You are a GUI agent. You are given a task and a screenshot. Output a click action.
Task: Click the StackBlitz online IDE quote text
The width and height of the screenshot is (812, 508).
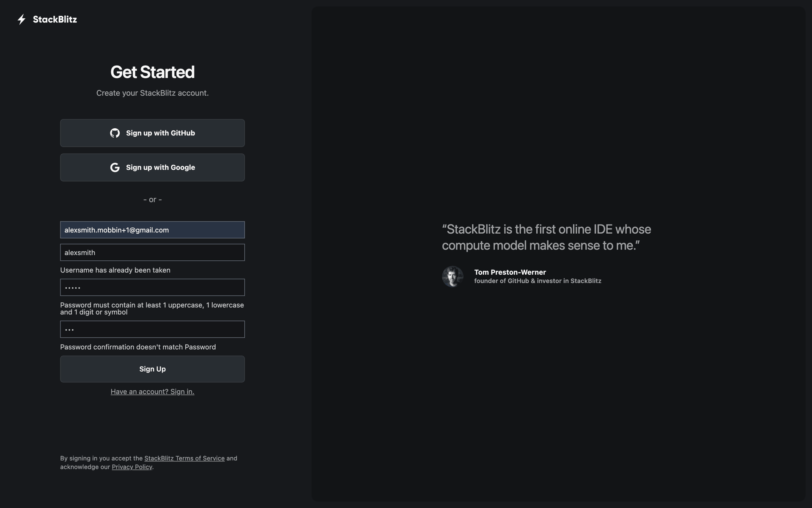pyautogui.click(x=546, y=237)
